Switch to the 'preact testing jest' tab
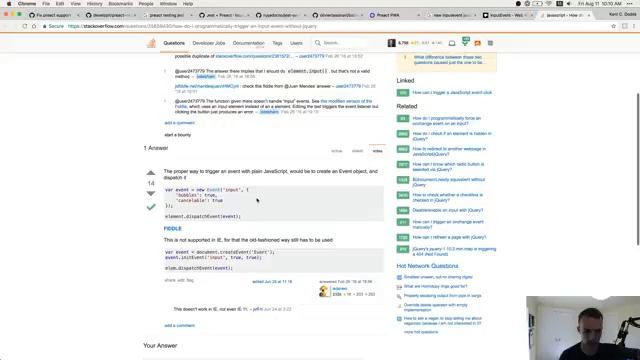The image size is (640, 360). [166, 15]
